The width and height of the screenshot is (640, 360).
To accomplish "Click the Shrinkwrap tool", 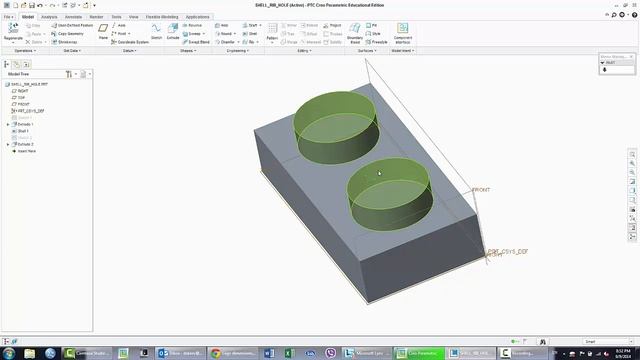I will point(64,42).
